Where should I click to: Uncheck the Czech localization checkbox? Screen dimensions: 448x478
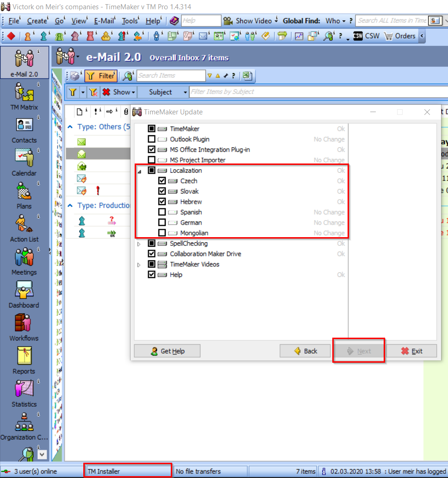(162, 181)
